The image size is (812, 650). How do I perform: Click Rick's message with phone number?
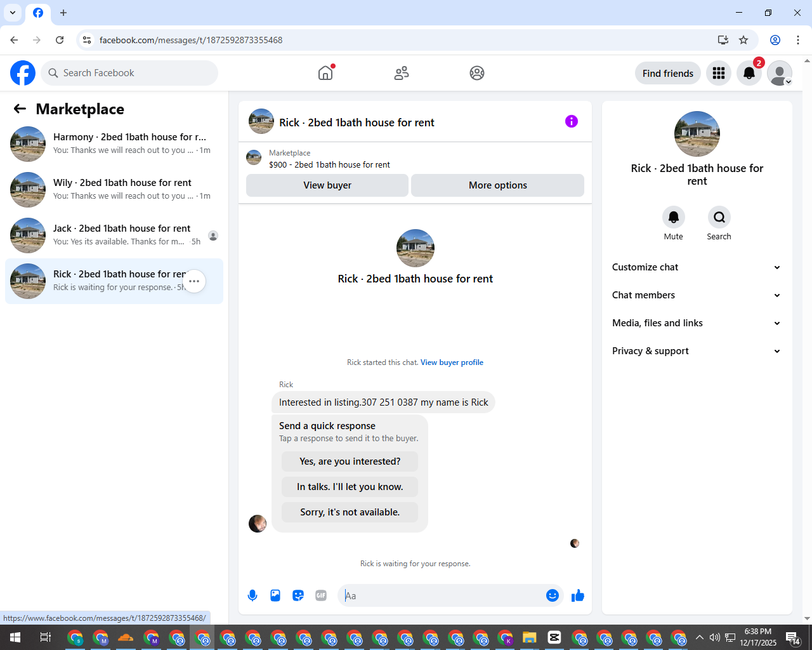383,402
